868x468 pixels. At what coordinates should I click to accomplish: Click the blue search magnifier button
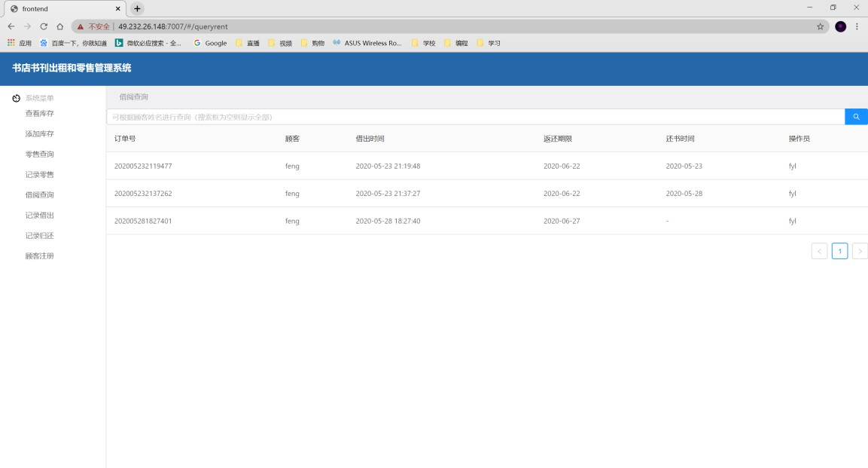pos(856,117)
